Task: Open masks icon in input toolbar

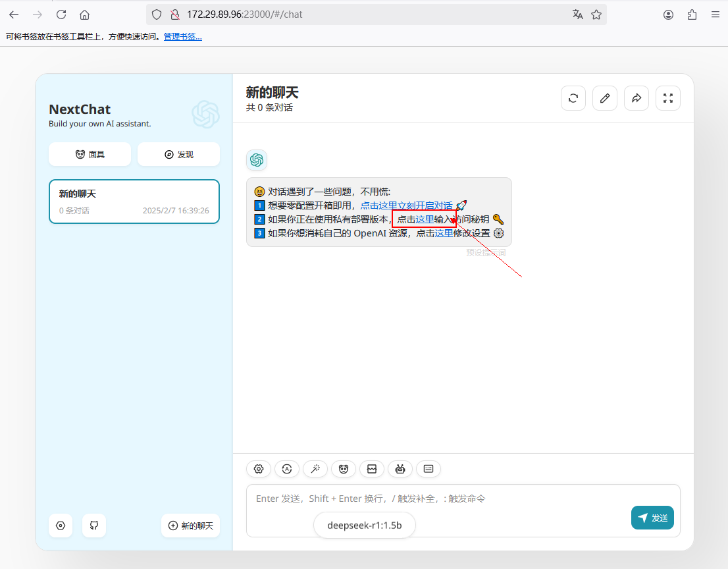Action: pos(344,469)
